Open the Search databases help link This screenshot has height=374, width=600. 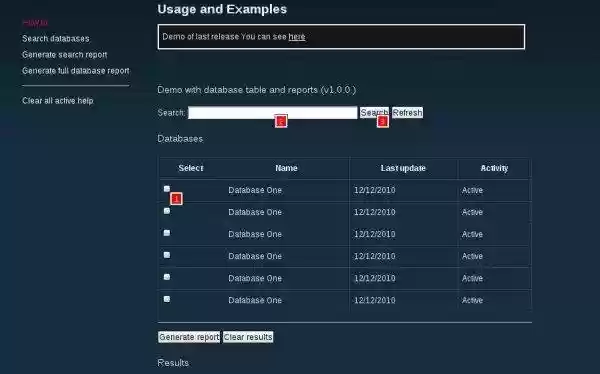tap(55, 39)
